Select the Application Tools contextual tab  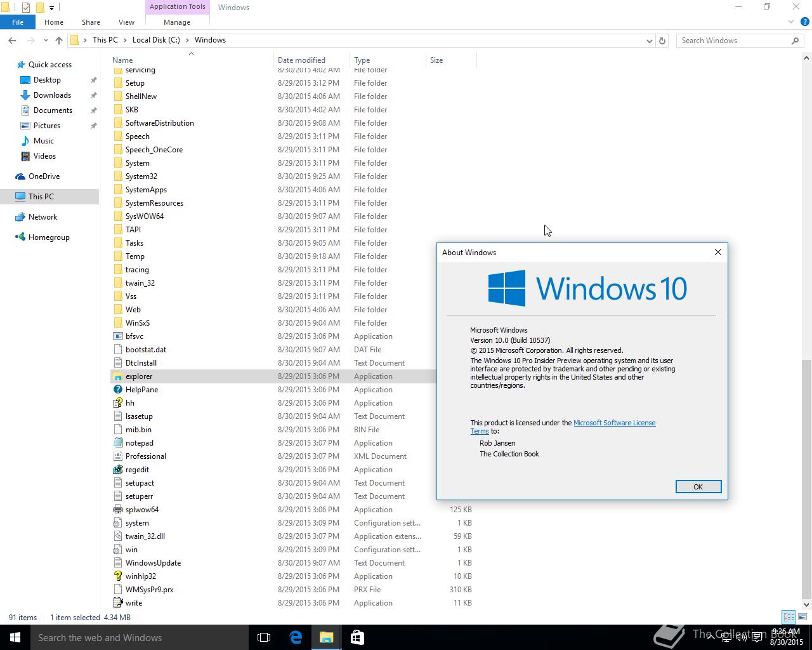tap(177, 7)
